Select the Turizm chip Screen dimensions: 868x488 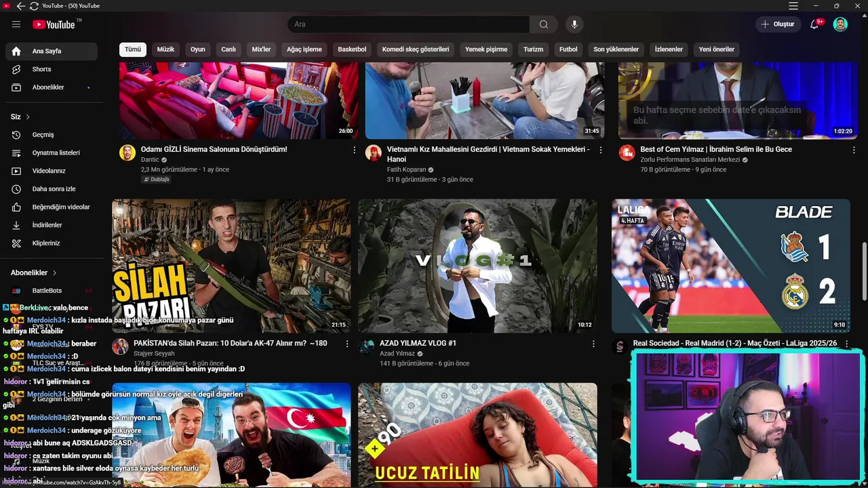533,49
